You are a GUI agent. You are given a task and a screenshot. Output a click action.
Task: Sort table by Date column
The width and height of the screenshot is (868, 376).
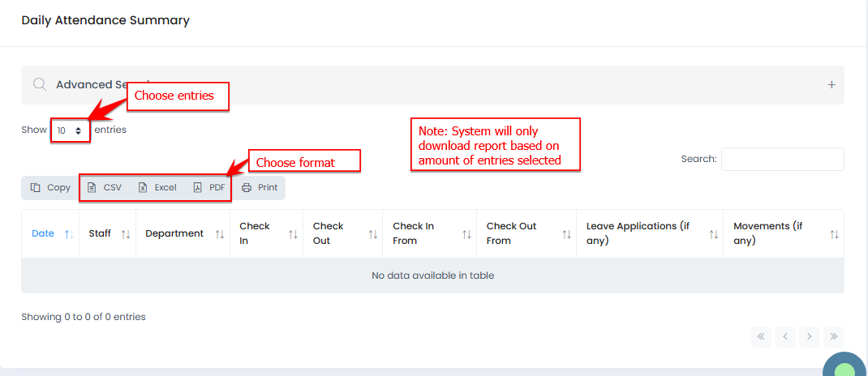tap(50, 233)
